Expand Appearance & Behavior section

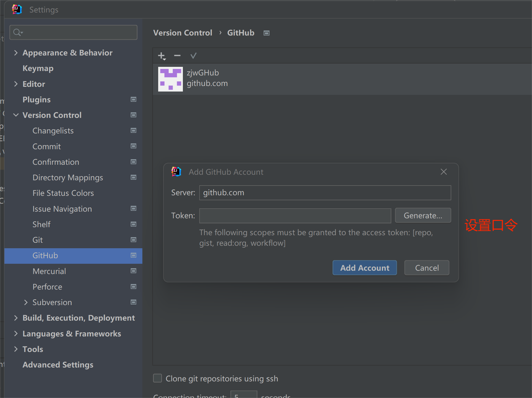click(x=16, y=53)
